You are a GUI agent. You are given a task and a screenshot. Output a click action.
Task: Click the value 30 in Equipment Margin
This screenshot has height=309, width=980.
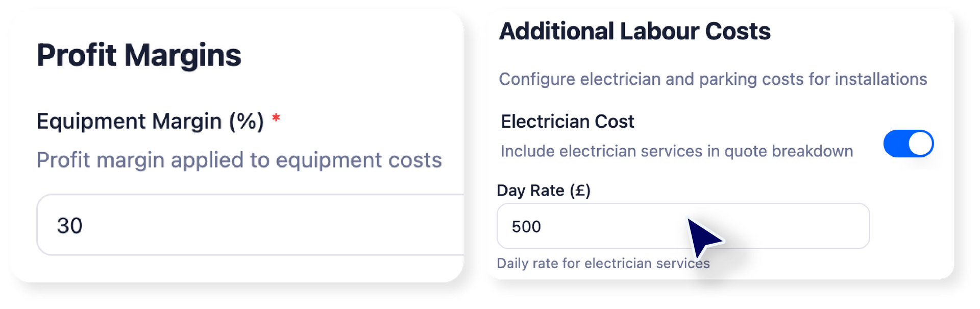[69, 226]
